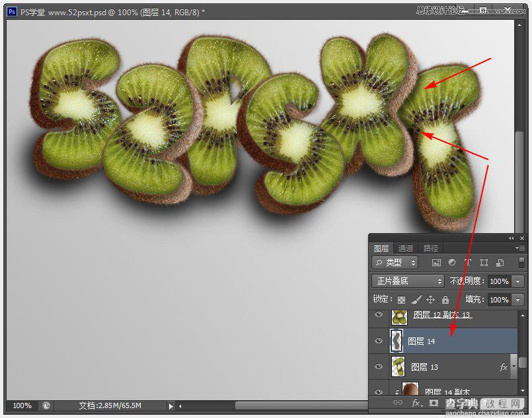The width and height of the screenshot is (532, 418).
Task: Click the Photoshop Ps icon in title bar
Action: click(x=12, y=12)
